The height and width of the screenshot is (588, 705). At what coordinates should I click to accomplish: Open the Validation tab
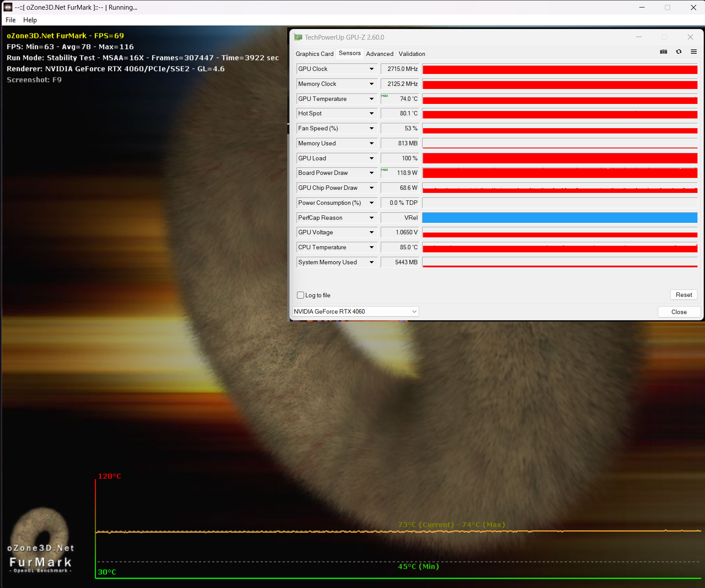click(x=412, y=54)
